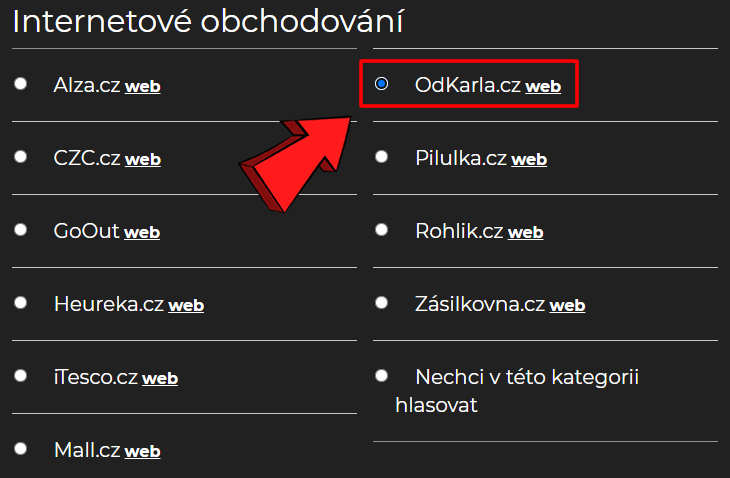The width and height of the screenshot is (730, 478).
Task: Open the Mall.cz web link
Action: pyautogui.click(x=142, y=451)
